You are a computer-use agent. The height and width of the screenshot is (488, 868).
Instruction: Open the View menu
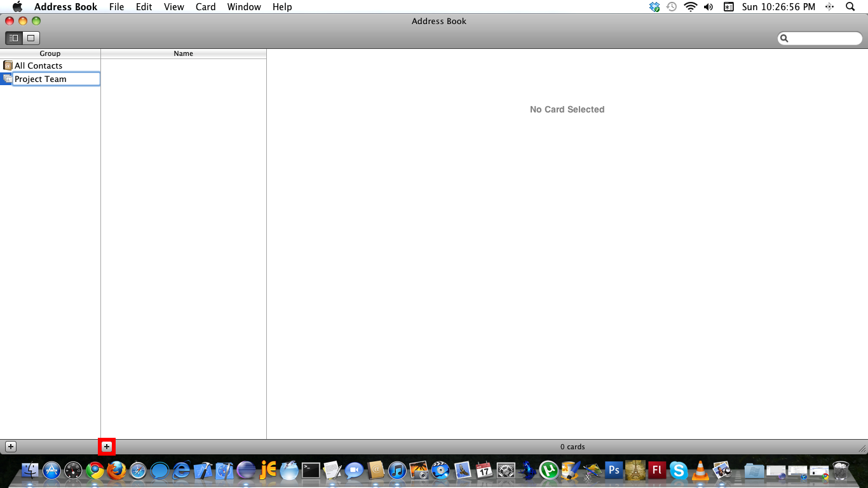click(x=173, y=7)
